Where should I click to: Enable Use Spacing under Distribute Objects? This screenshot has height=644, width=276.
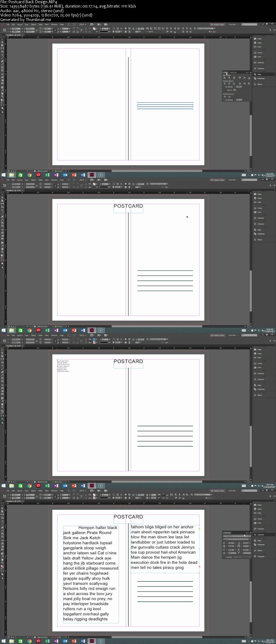coord(224,87)
